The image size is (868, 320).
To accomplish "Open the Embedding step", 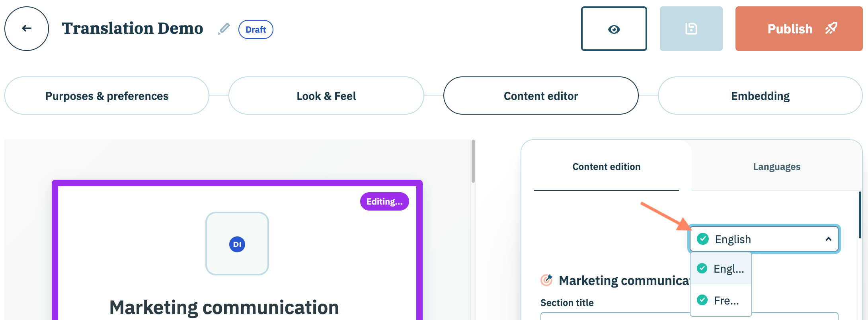I will (760, 96).
